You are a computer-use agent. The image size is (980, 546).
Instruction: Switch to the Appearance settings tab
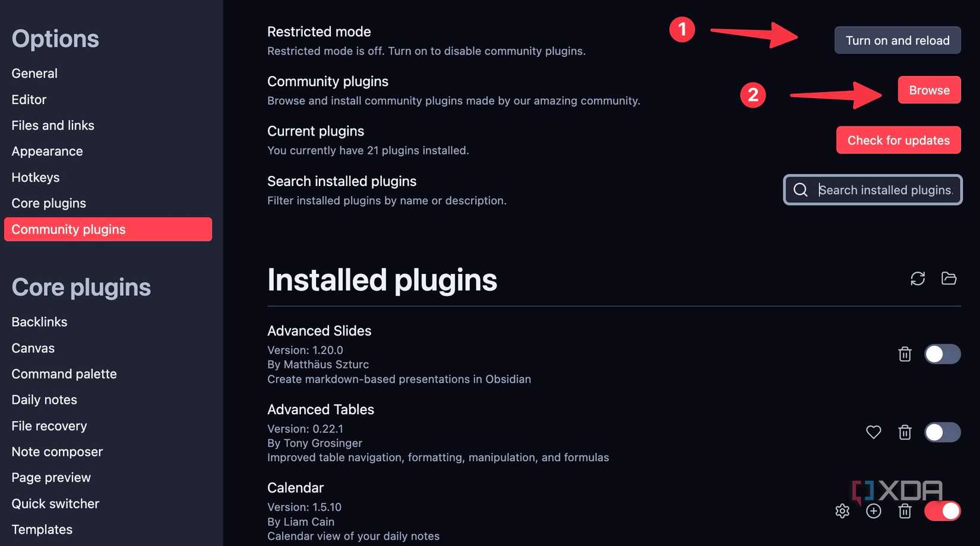click(x=47, y=152)
